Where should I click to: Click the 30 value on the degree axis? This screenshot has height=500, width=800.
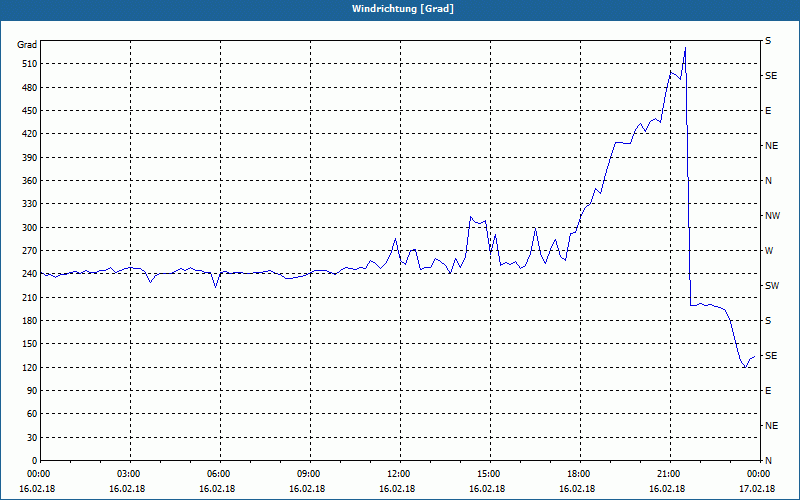32,438
